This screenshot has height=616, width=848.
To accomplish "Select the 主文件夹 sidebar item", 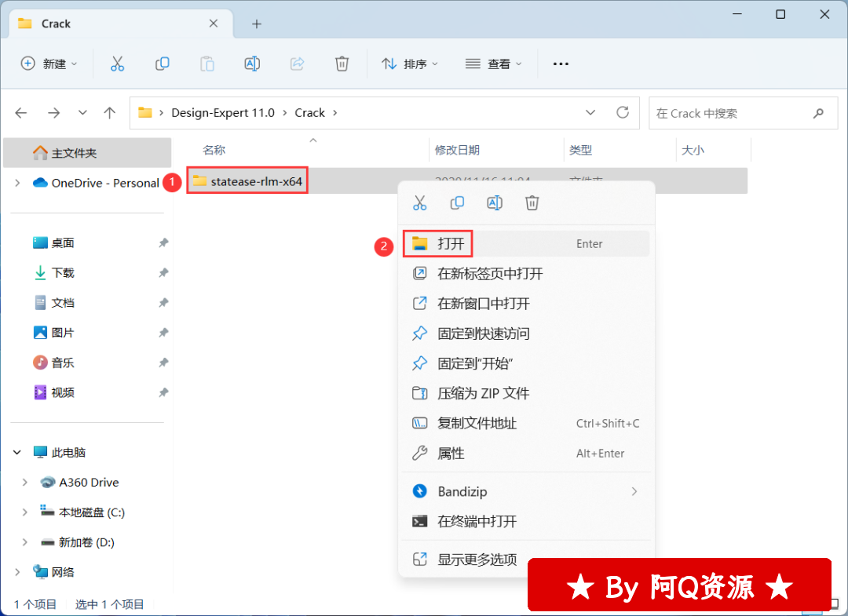I will [88, 153].
